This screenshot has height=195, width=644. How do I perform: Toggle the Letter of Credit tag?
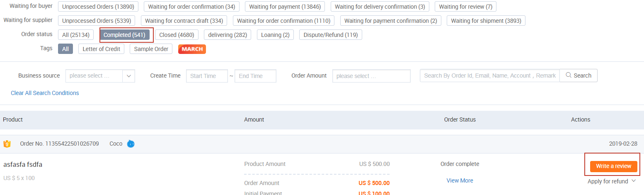click(x=101, y=49)
